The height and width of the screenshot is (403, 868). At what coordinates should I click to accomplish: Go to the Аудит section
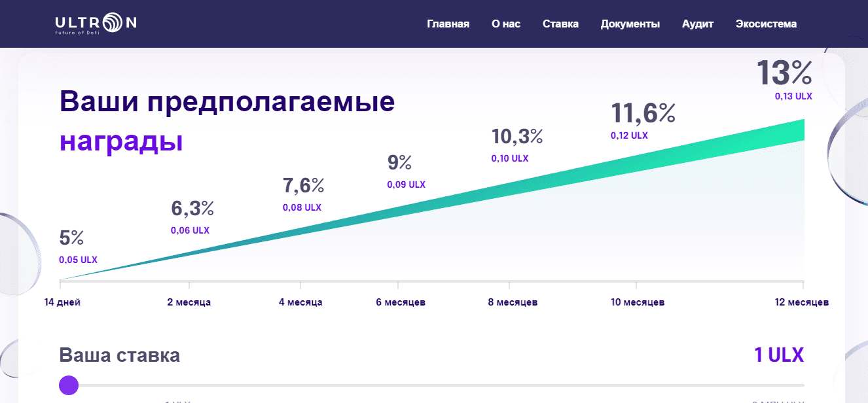pos(698,24)
